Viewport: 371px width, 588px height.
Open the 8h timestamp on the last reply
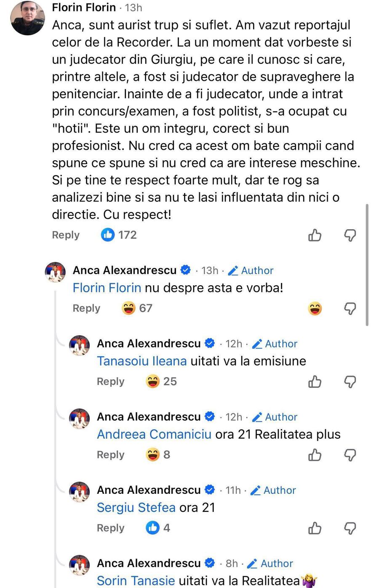point(232,563)
